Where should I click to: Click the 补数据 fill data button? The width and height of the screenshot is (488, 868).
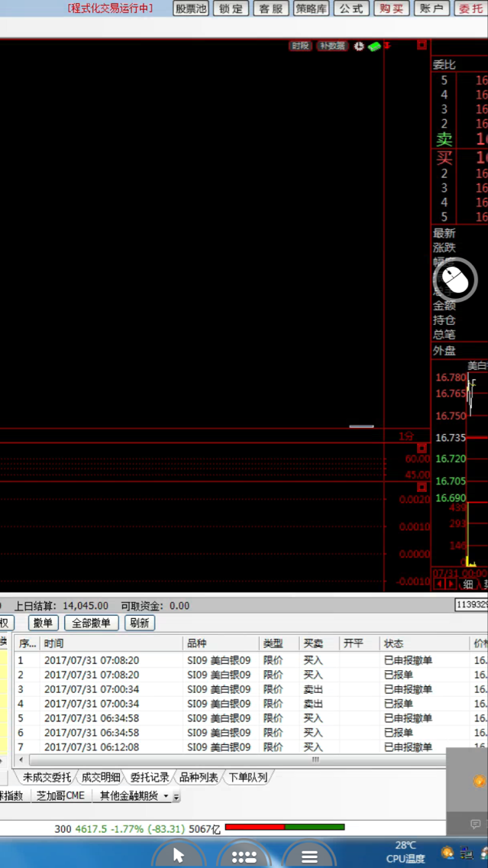click(x=332, y=46)
